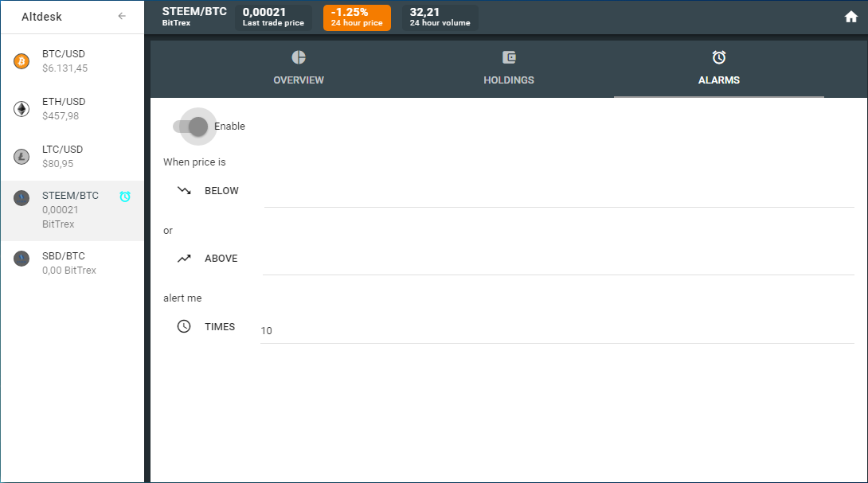Click the STEEM coin icon
Screen dimensions: 868x483
[x=22, y=198]
